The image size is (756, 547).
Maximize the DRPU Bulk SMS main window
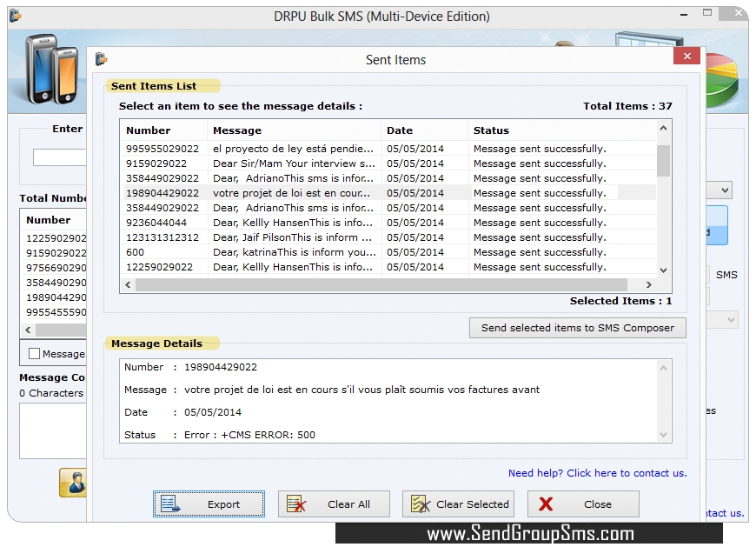707,13
